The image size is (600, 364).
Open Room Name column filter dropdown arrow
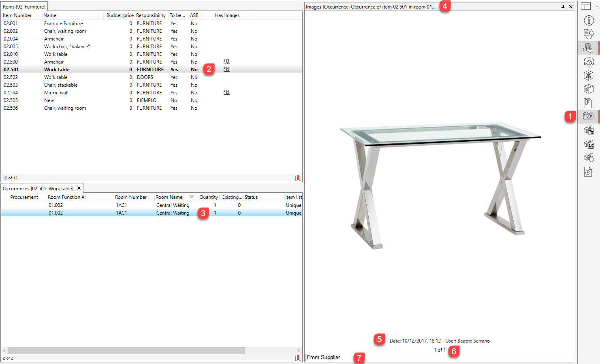click(x=192, y=197)
